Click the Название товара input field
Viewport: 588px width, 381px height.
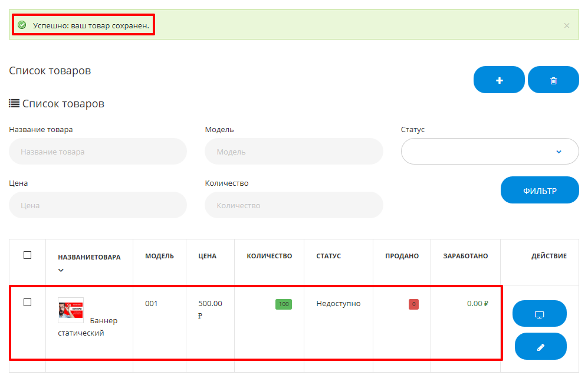pos(98,152)
